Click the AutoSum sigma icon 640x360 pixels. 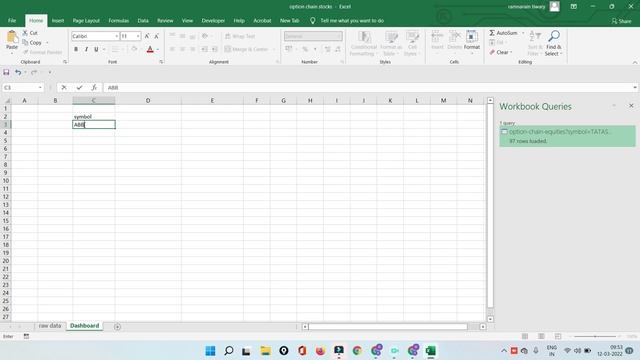[x=492, y=33]
